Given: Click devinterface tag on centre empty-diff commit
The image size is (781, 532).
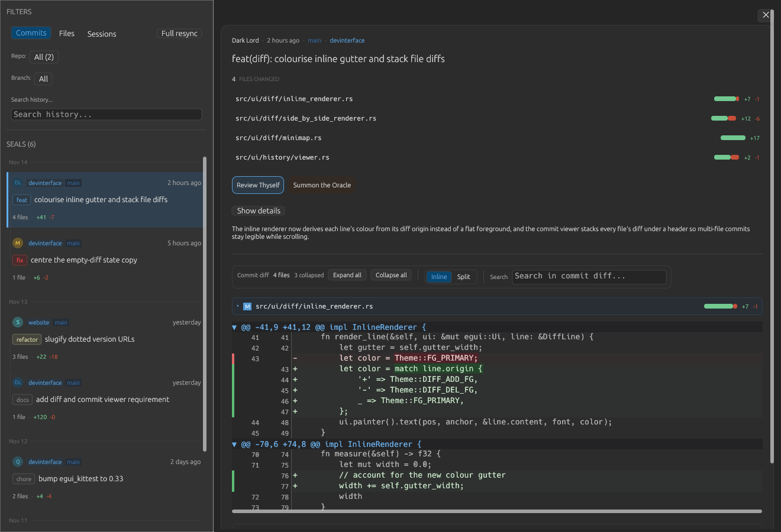Looking at the screenshot, I should 45,243.
